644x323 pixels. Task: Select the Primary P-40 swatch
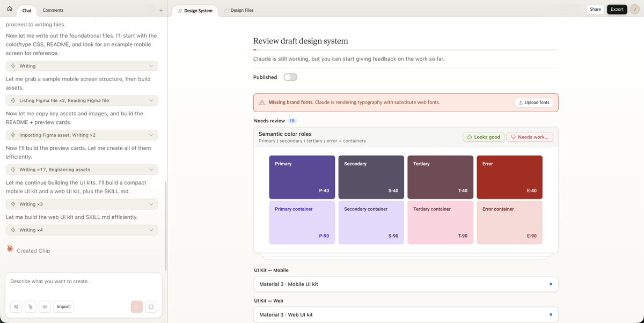coord(302,177)
